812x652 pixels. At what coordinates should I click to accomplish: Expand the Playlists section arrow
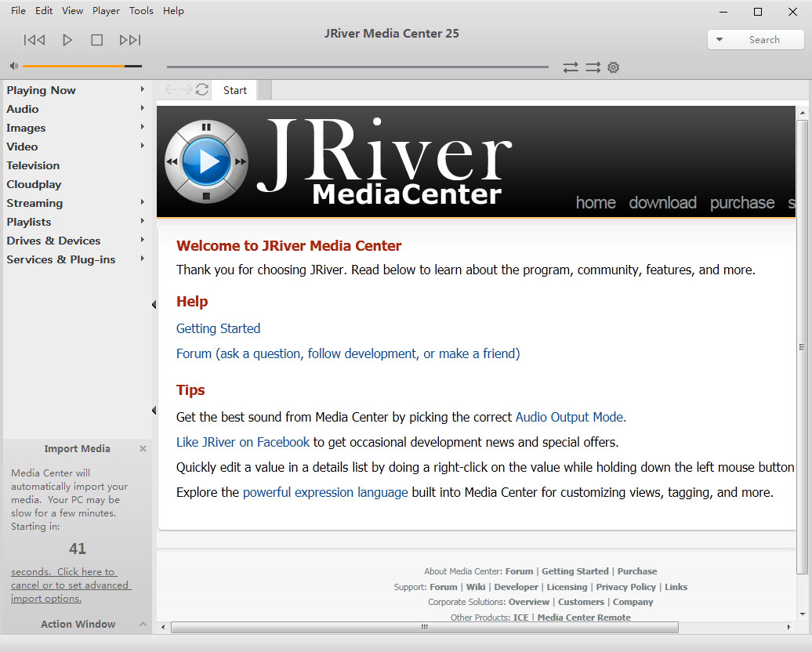tap(143, 222)
